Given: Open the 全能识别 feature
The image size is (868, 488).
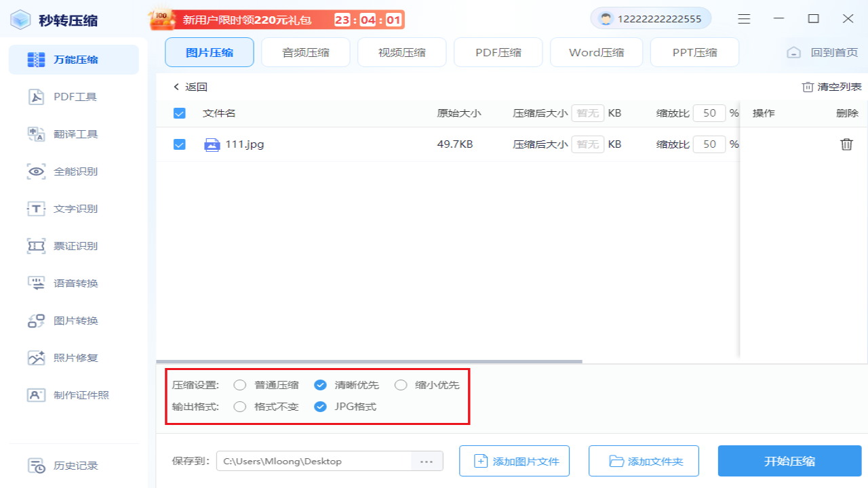Looking at the screenshot, I should (x=75, y=171).
